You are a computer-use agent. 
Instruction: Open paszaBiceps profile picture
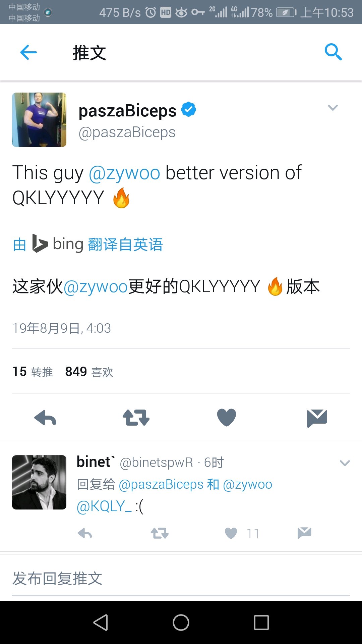tap(39, 120)
